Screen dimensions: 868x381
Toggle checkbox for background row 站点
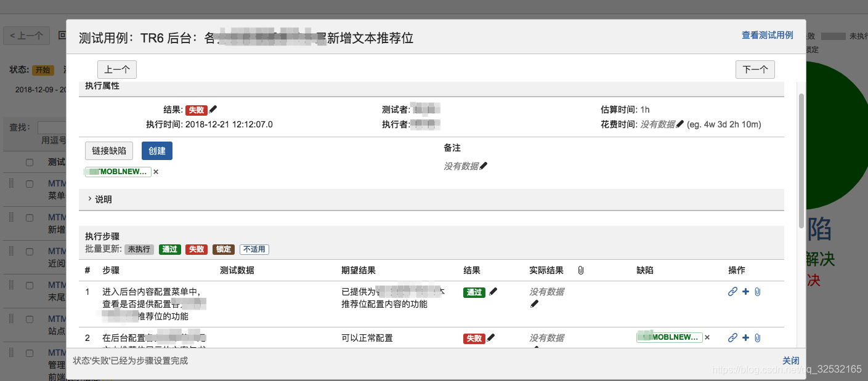click(x=30, y=319)
